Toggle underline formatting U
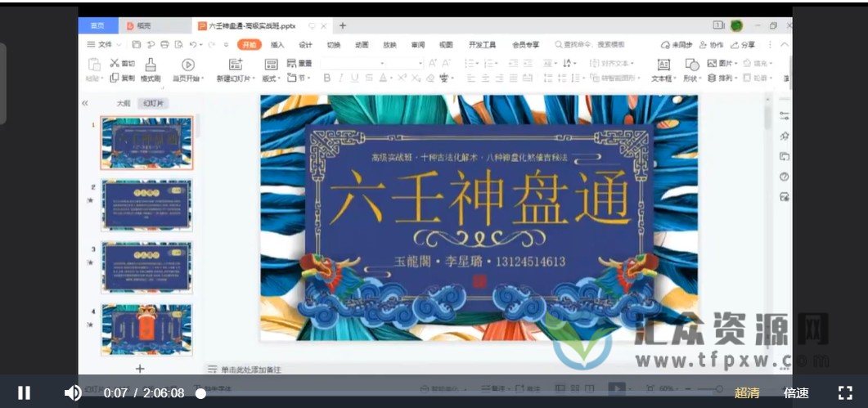This screenshot has width=868, height=408. (355, 78)
